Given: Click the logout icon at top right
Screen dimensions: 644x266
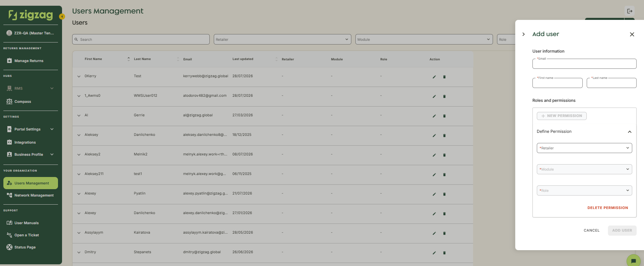Looking at the screenshot, I should (x=630, y=11).
